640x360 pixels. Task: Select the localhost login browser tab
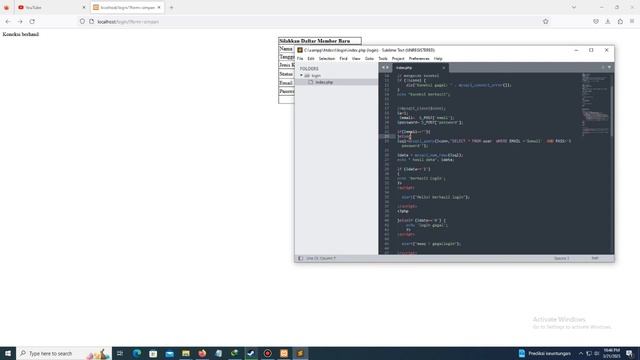[x=127, y=7]
